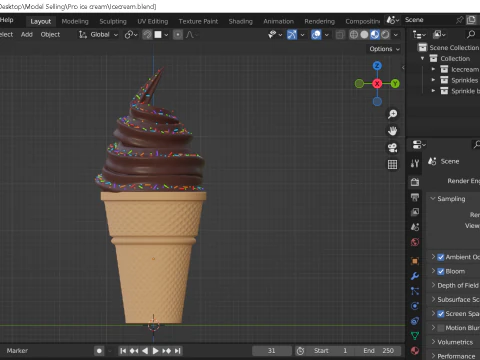Open viewport shading options dropdown
The width and height of the screenshot is (480, 360).
tap(396, 35)
